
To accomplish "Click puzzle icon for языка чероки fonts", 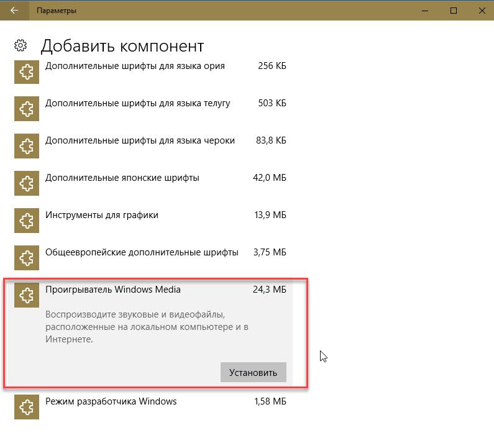I will pos(26,146).
